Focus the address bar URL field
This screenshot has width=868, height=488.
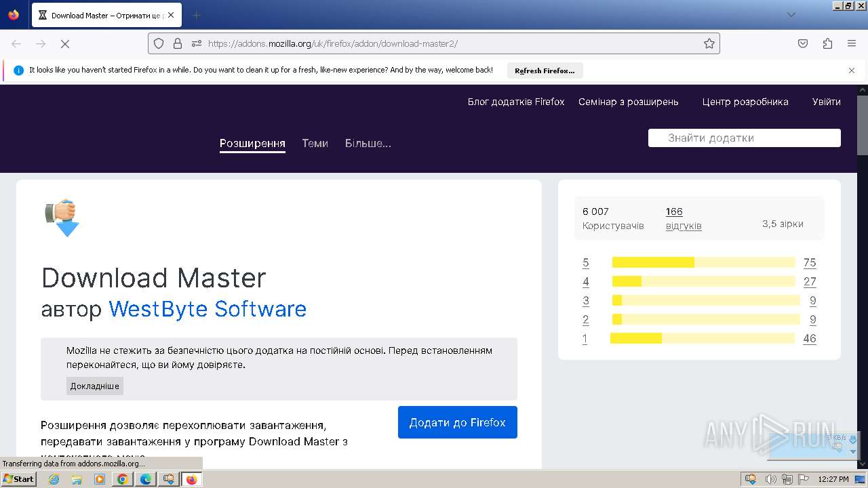434,43
